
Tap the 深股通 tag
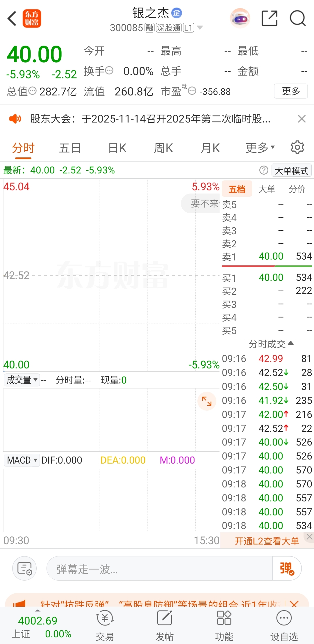pos(169,28)
